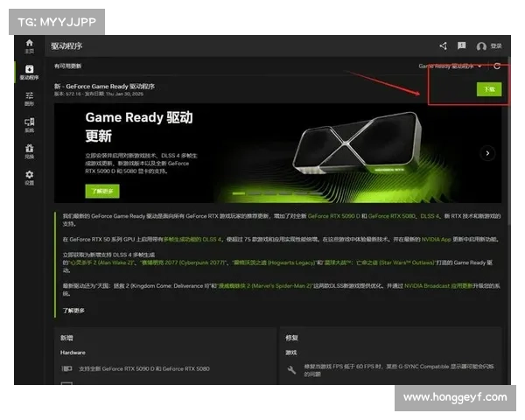The height and width of the screenshot is (420, 525).
Task: Open the DLSS 4 link in first paragraph
Action: click(x=430, y=216)
